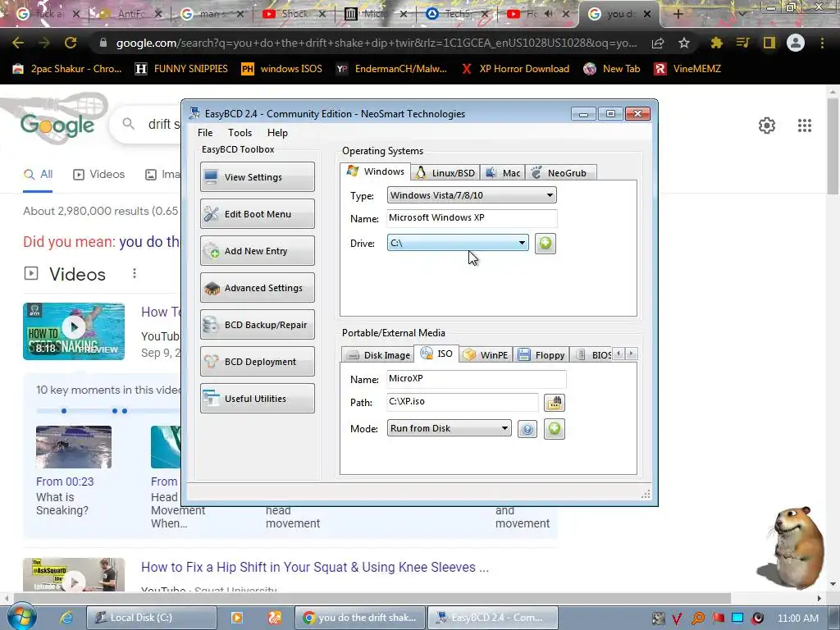Open Internet Explorer from taskbar

click(66, 618)
